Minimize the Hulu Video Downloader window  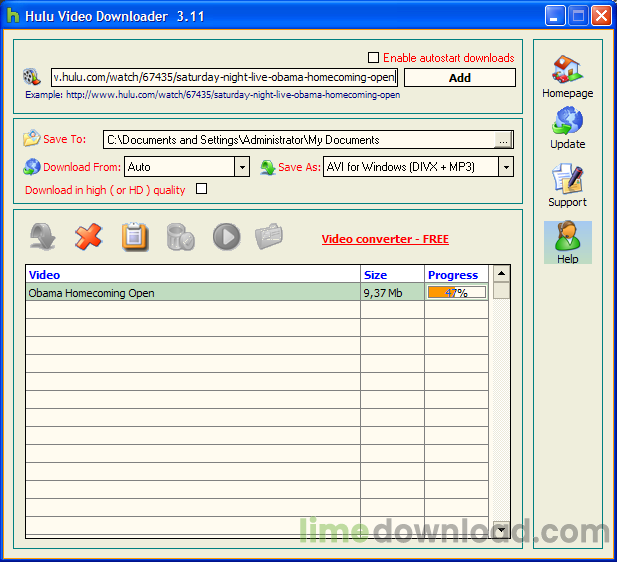click(x=555, y=16)
